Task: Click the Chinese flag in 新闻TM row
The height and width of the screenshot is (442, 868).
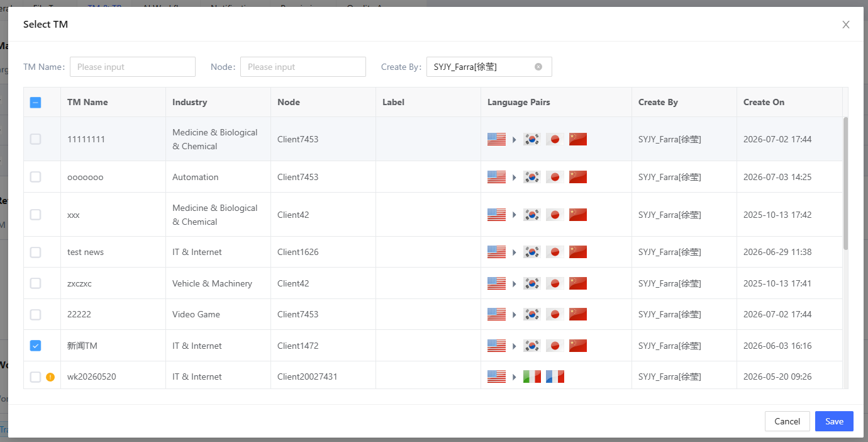Action: 578,346
